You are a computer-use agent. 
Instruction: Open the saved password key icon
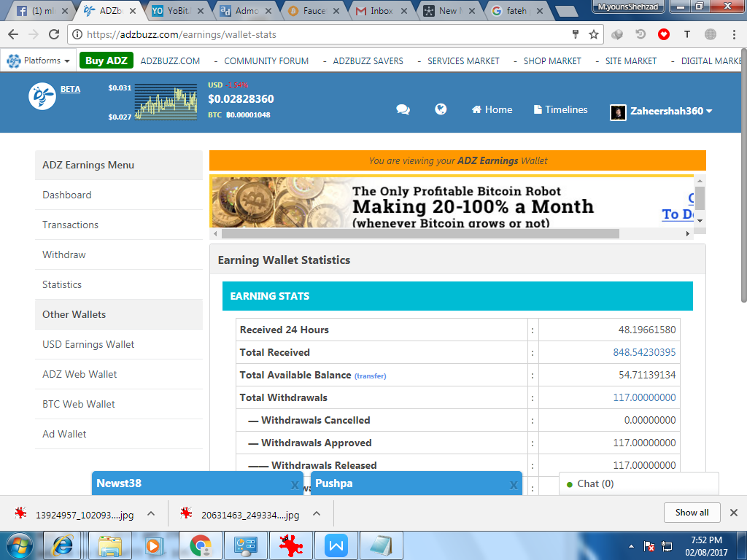576,34
